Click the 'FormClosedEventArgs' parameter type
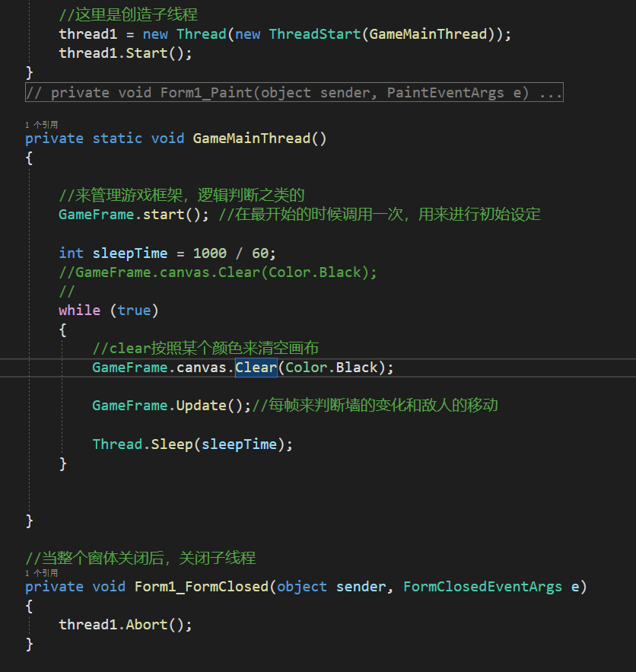Viewport: 636px width, 672px height. click(x=482, y=586)
